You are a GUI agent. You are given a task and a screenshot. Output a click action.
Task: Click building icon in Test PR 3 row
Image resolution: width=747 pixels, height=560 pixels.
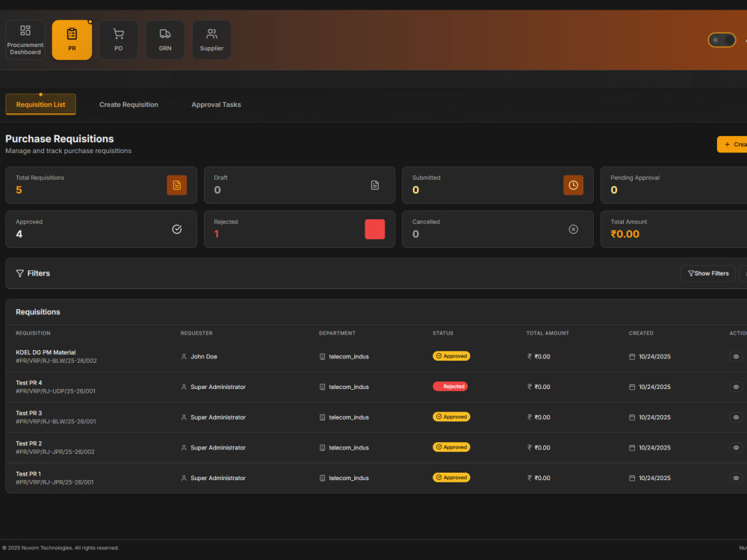pyautogui.click(x=322, y=417)
